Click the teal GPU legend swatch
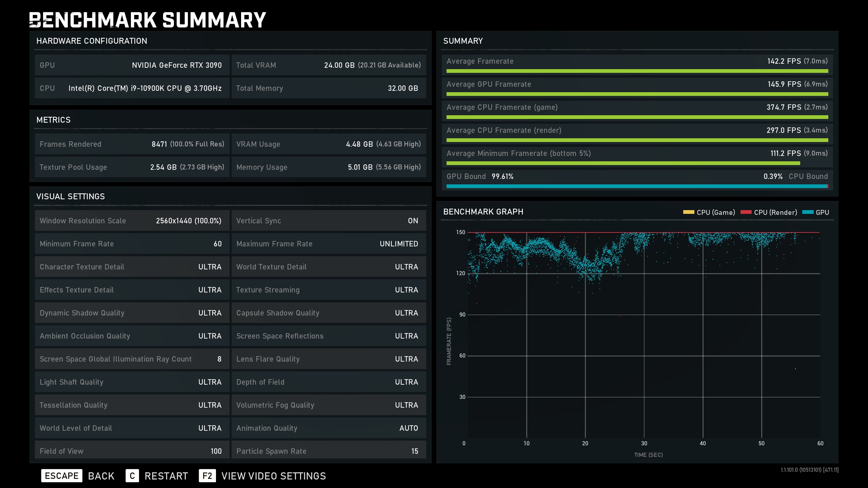 [x=808, y=212]
